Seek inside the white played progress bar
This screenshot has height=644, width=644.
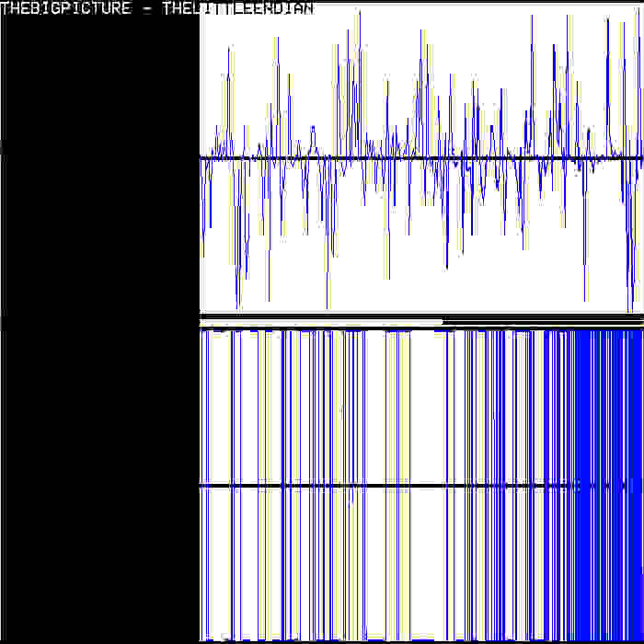[321, 322]
